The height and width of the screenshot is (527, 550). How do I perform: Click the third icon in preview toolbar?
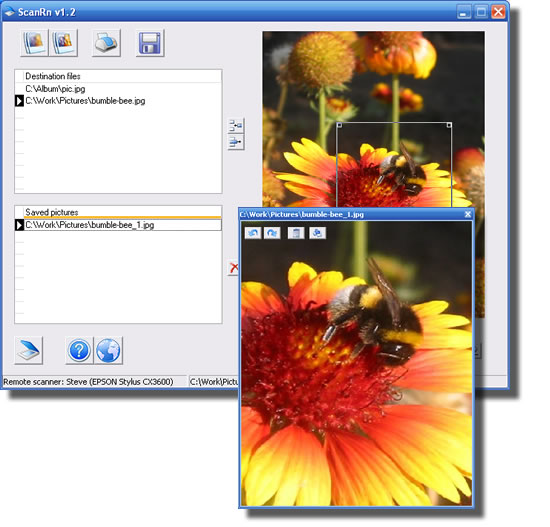(296, 233)
